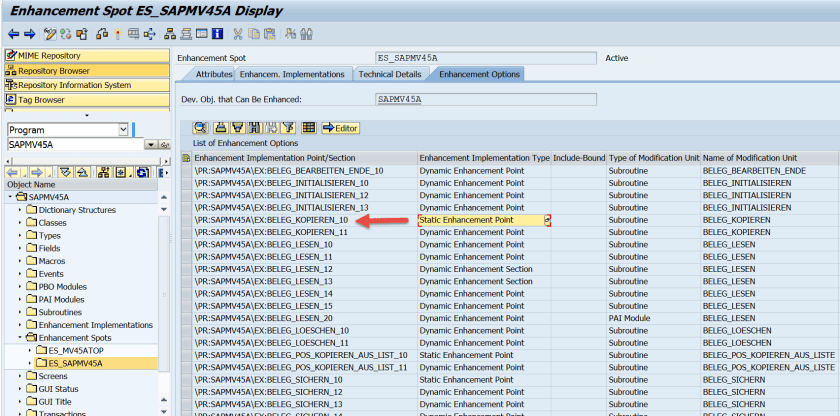840x416 pixels.
Task: Open the Program object type dropdown
Action: (x=123, y=130)
